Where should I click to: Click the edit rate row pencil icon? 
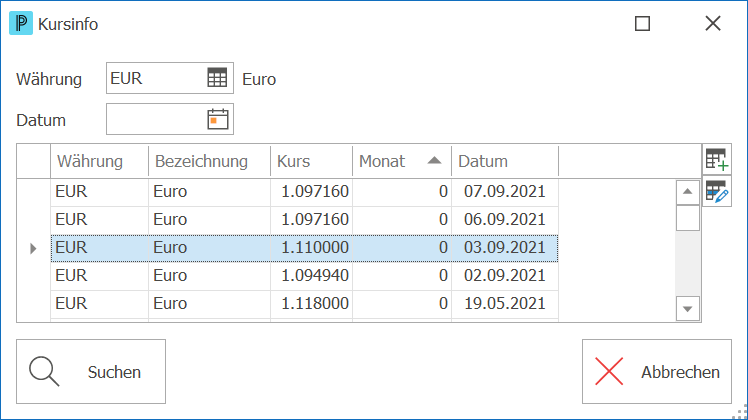(x=717, y=192)
